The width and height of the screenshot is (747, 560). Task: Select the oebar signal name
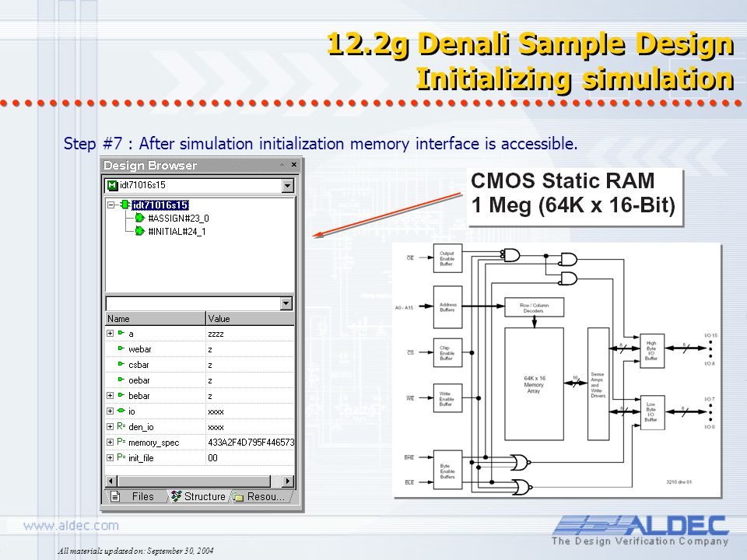139,380
